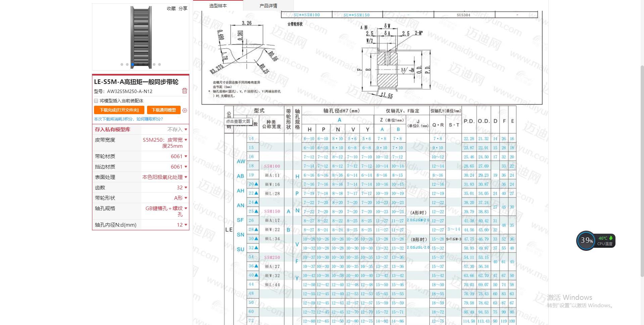Click the 点击查看大图 tooltip label

pos(238,122)
